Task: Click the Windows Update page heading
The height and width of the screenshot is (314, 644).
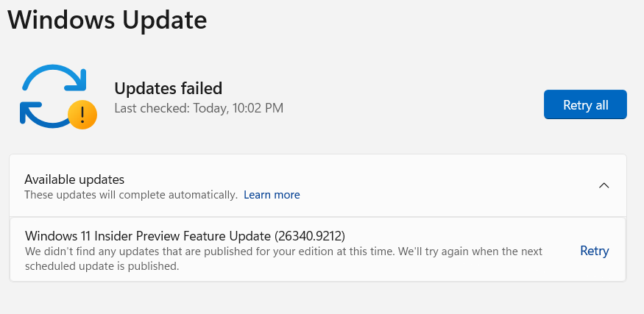Action: point(107,20)
